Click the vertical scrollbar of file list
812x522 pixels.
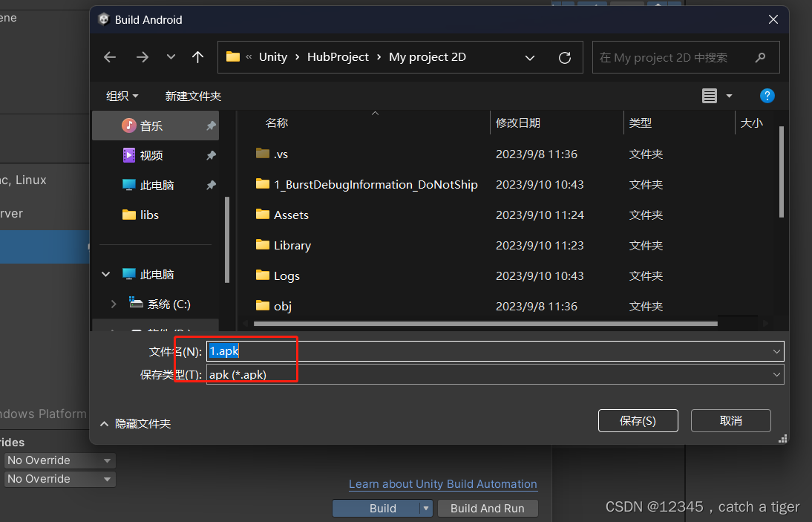pyautogui.click(x=782, y=172)
